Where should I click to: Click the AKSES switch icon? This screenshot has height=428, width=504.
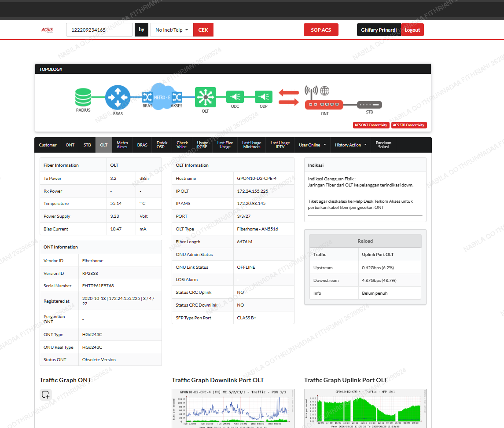(177, 97)
